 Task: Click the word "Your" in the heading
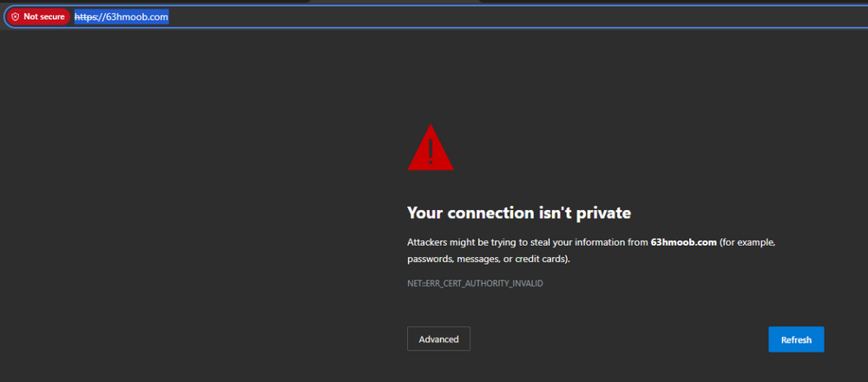(423, 212)
